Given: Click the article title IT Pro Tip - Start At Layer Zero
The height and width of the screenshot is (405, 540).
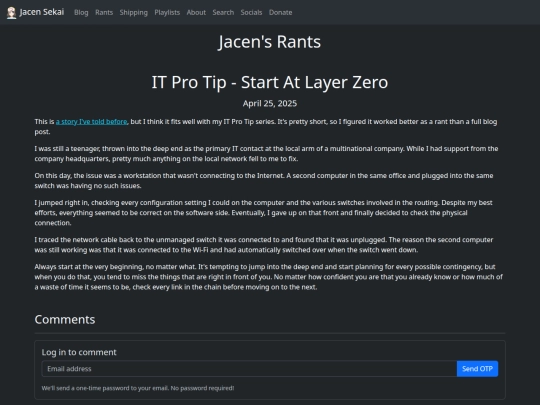Looking at the screenshot, I should point(270,82).
